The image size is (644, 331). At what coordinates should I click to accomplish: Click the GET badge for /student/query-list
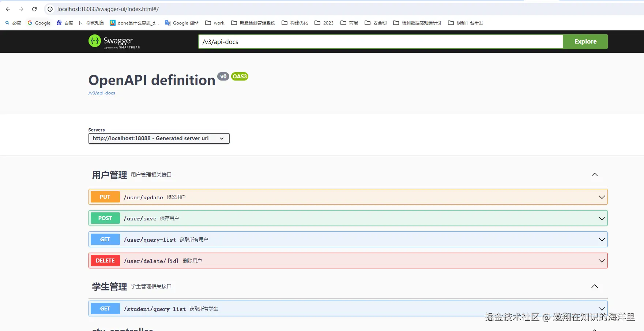pos(105,309)
